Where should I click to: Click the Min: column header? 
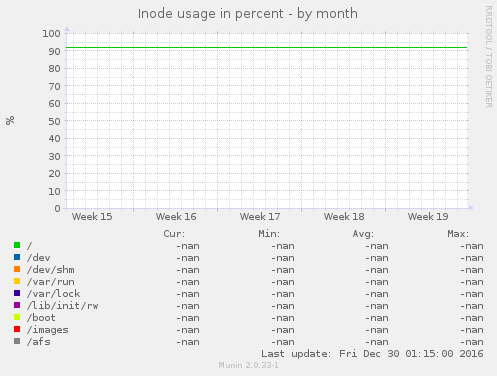(269, 234)
